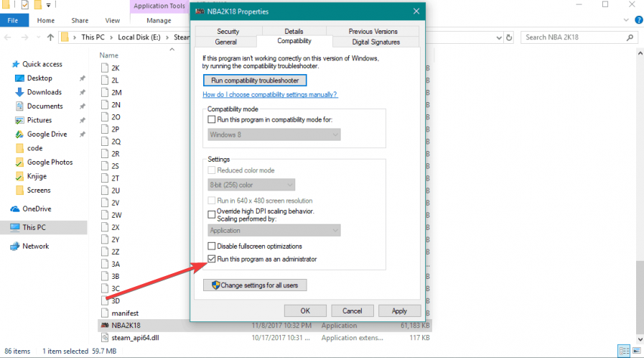Switch to the Digital Signatures tab
The width and height of the screenshot is (644, 358).
click(375, 42)
